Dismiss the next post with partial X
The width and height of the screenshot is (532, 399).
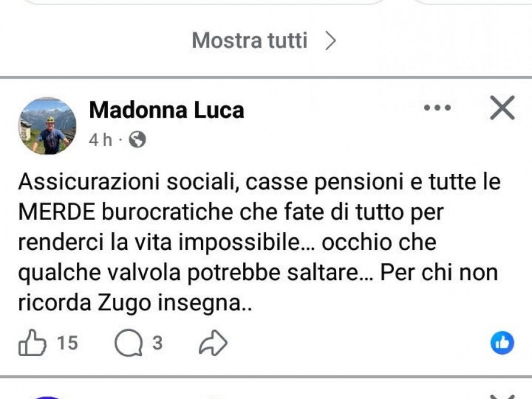[502, 396]
